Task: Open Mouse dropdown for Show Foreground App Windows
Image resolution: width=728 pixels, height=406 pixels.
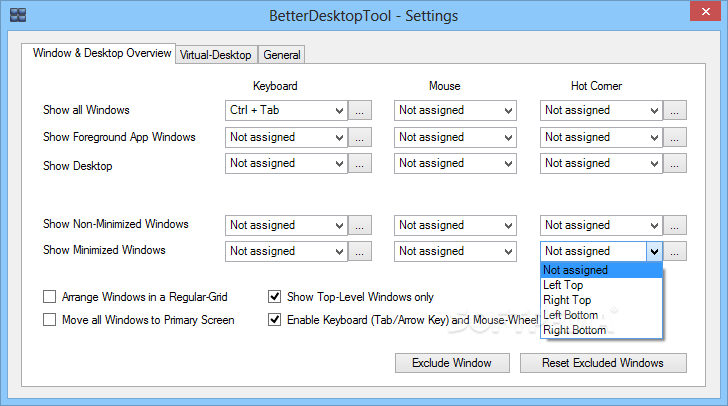Action: point(455,138)
